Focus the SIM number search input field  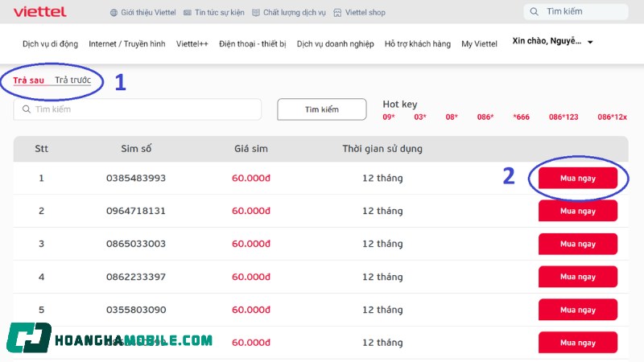coord(145,109)
